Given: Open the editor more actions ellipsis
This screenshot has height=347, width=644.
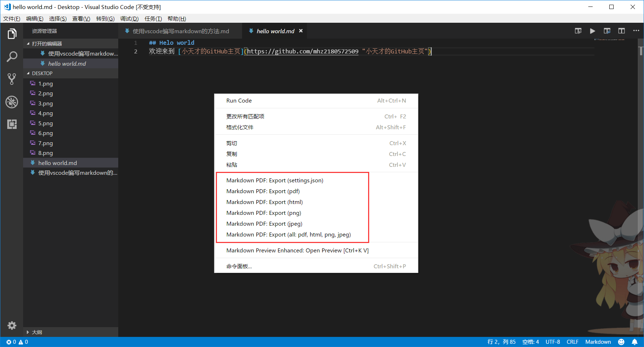Looking at the screenshot, I should click(x=636, y=31).
